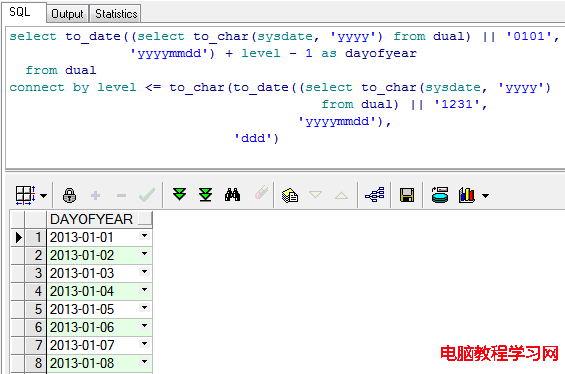Click the word 'dayofyear' in the SQL editor
565x374 pixels.
[x=381, y=53]
